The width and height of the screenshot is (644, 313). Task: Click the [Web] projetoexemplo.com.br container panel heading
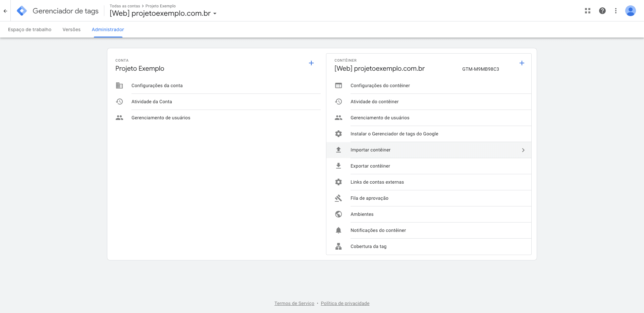click(x=380, y=68)
